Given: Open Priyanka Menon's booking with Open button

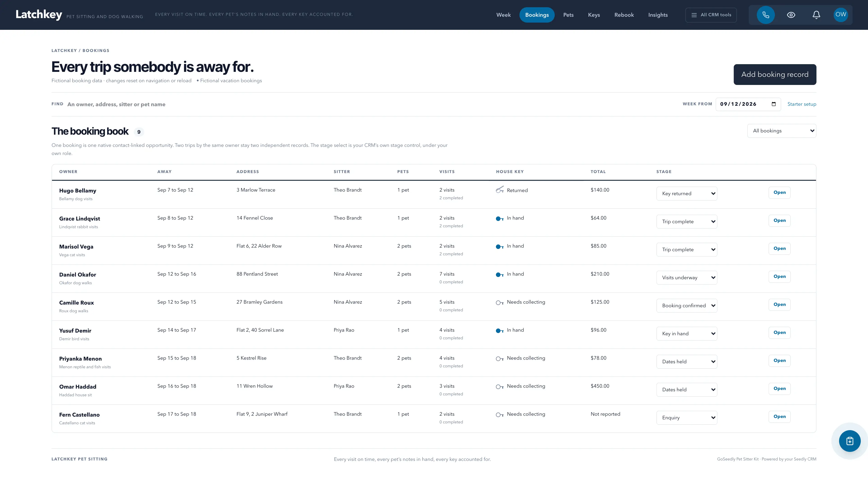Looking at the screenshot, I should (779, 360).
